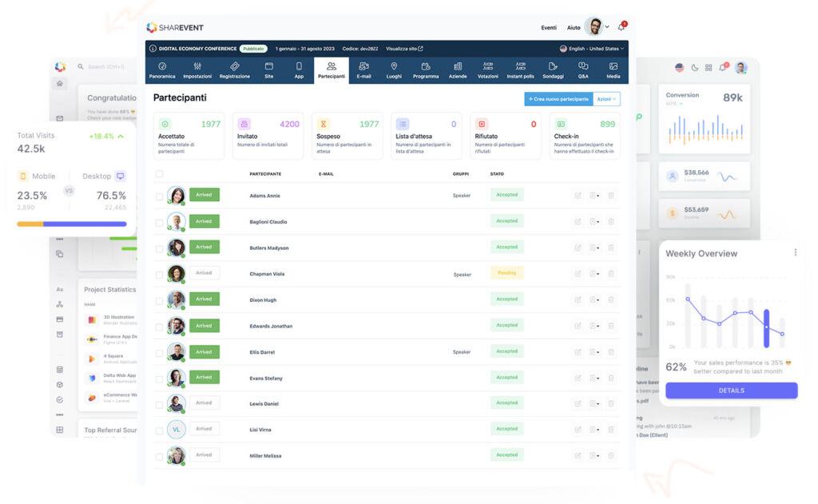Click the Crea nuovo partecipante button
The height and width of the screenshot is (504, 818).
click(x=558, y=99)
